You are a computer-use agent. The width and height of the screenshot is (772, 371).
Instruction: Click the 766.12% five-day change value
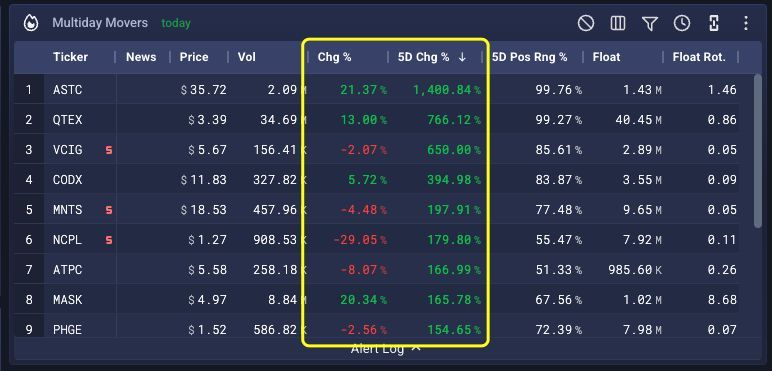point(454,120)
